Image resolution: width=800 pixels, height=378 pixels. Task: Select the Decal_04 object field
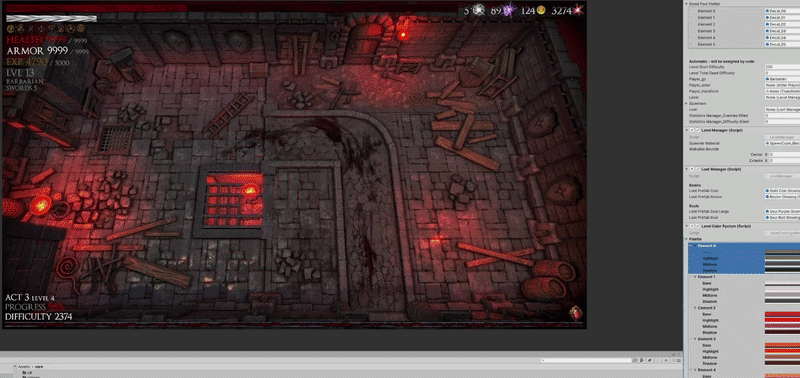tap(782, 37)
